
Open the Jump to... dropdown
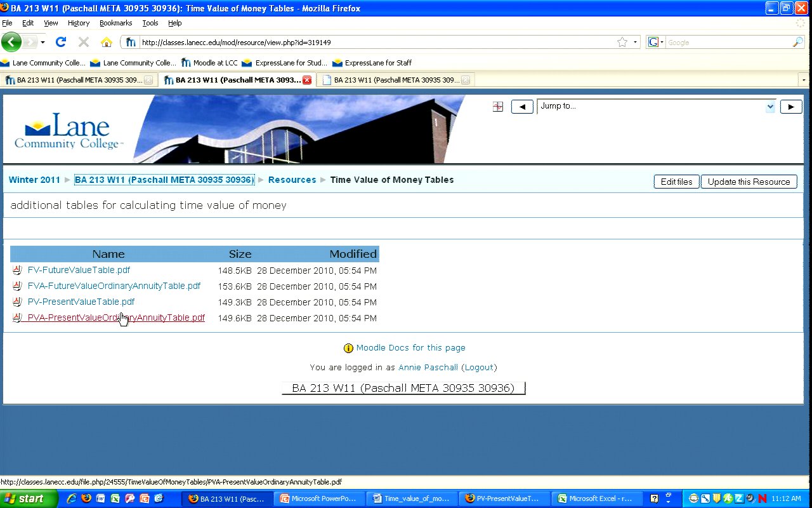[656, 107]
